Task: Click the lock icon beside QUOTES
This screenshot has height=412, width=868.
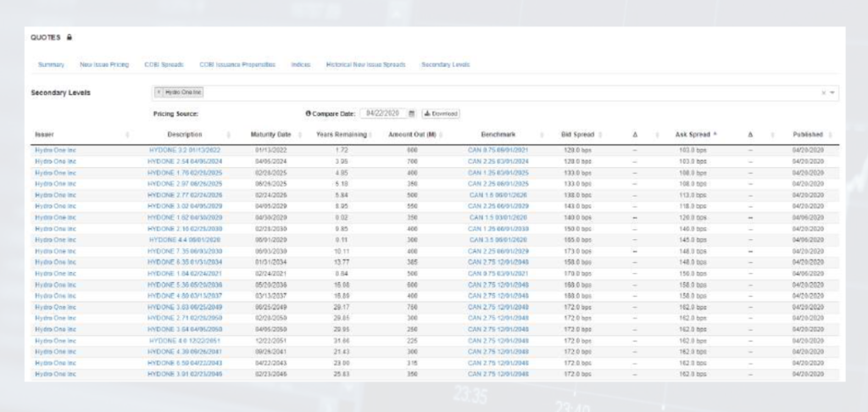Action: 70,37
